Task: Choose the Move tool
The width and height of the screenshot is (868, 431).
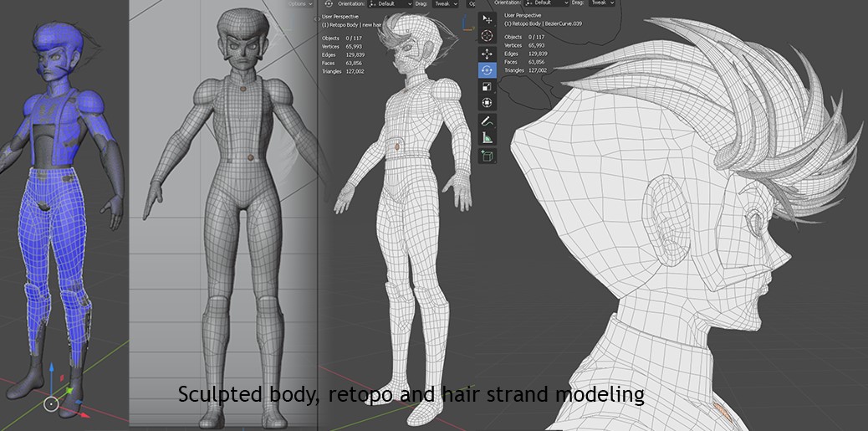Action: click(x=487, y=54)
